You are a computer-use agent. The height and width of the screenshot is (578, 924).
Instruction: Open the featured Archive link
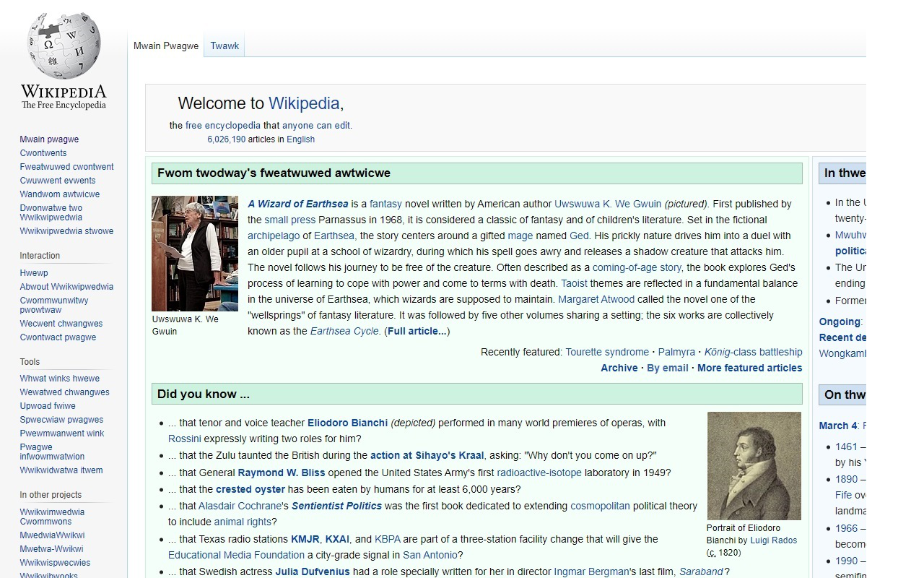(619, 368)
